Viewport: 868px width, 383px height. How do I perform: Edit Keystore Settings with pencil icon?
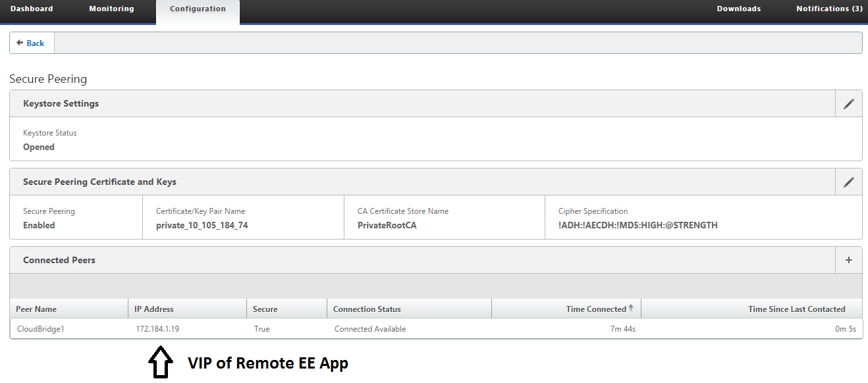(849, 104)
